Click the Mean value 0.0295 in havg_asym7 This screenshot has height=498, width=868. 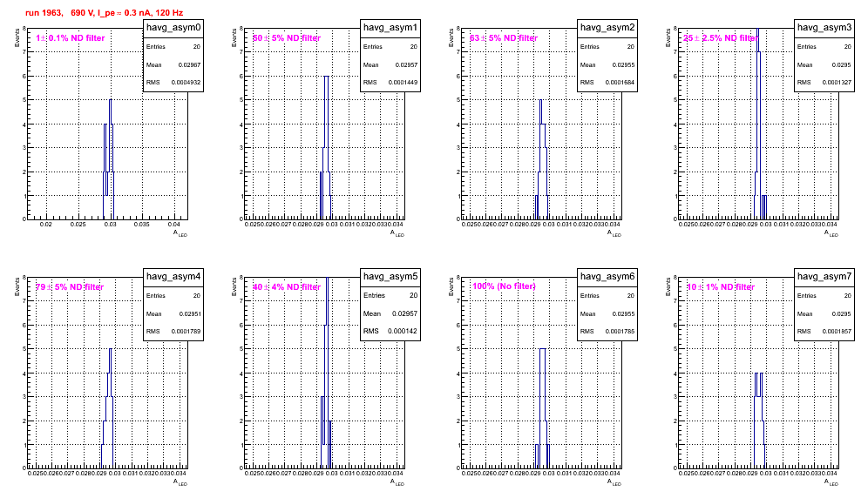tap(842, 313)
